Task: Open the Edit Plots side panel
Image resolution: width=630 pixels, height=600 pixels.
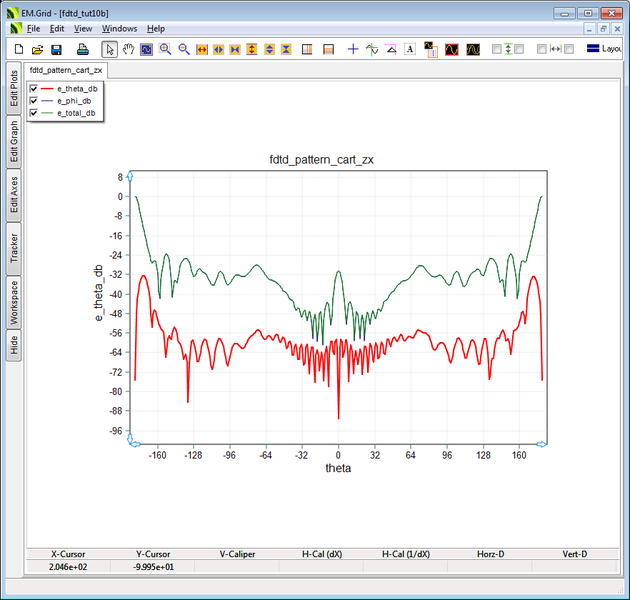Action: [x=14, y=88]
